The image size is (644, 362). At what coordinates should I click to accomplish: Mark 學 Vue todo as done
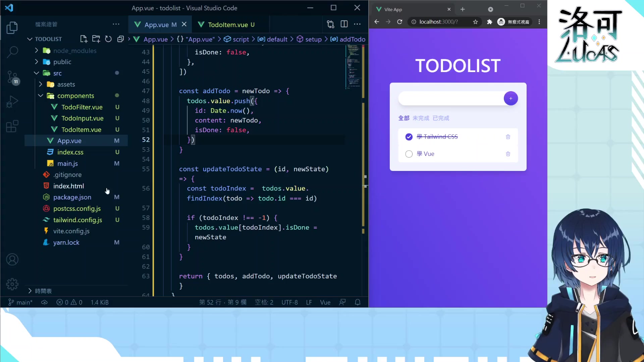pos(409,154)
